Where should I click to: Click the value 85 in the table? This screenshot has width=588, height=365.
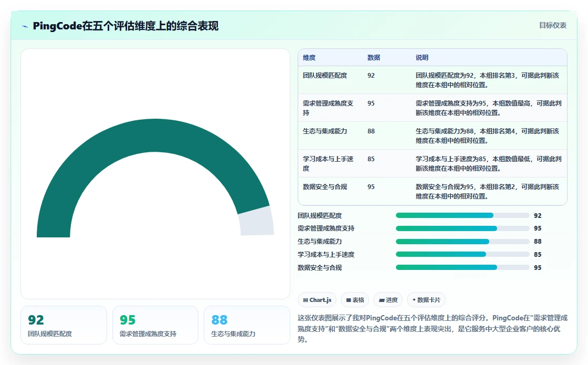(371, 159)
